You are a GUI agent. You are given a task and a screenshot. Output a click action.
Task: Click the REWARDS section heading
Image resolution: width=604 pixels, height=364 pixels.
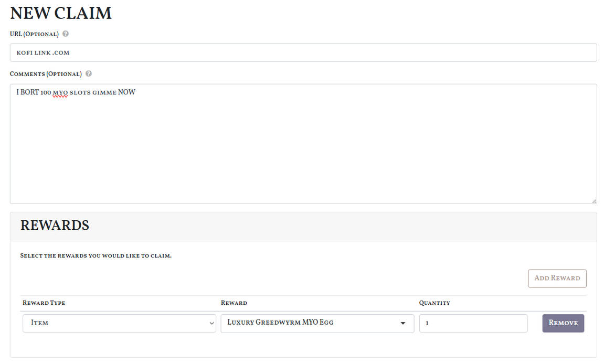(x=55, y=226)
